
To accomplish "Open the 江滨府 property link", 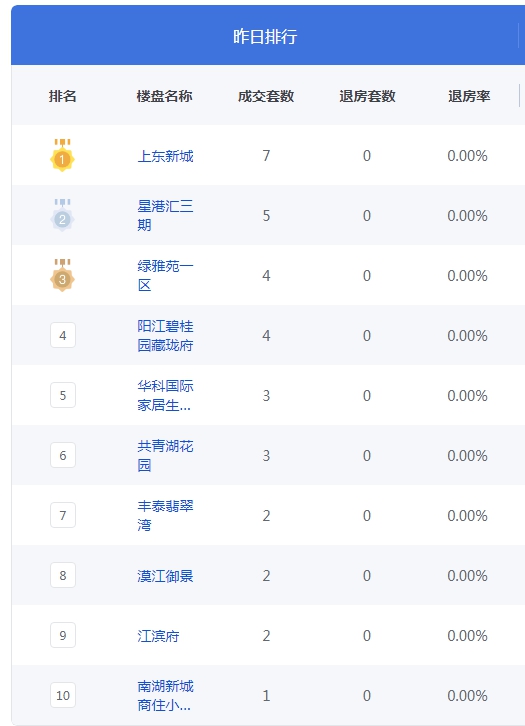I will (x=158, y=636).
